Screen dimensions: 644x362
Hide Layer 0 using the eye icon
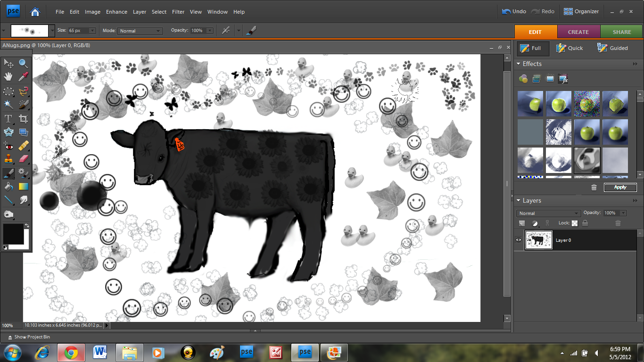[x=519, y=240]
